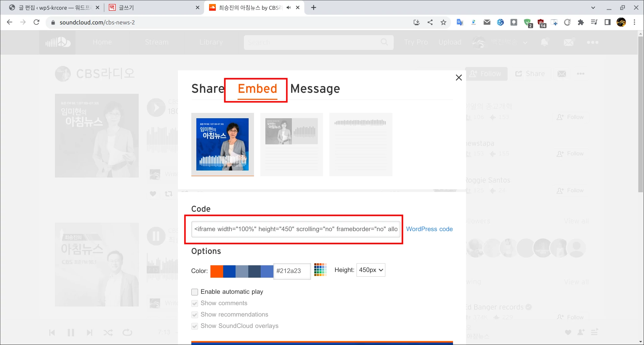Reload the browser page
The image size is (644, 345).
click(x=37, y=22)
